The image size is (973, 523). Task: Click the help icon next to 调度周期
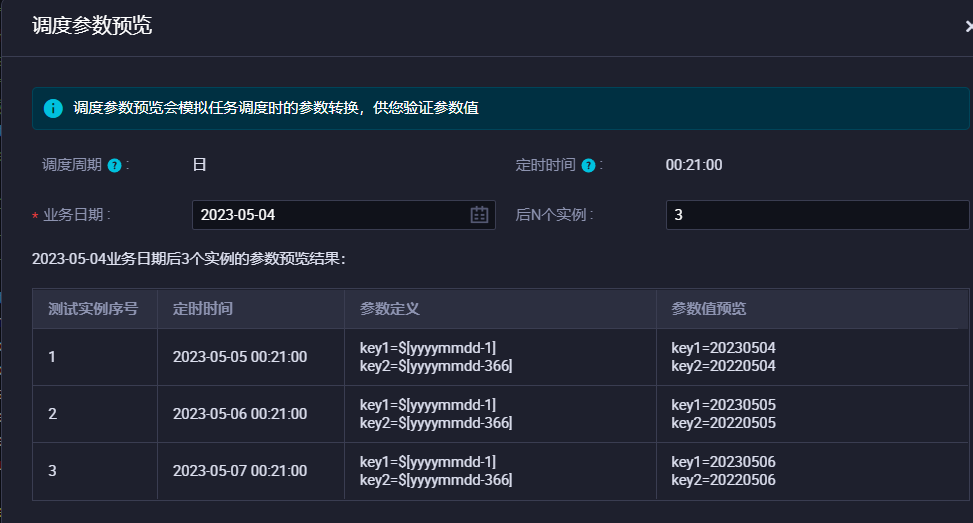click(x=114, y=166)
